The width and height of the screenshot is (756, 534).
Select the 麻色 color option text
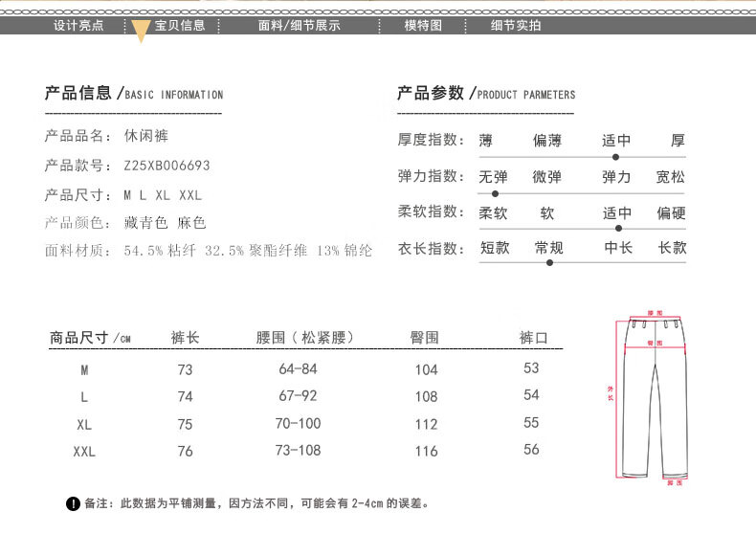tap(192, 223)
